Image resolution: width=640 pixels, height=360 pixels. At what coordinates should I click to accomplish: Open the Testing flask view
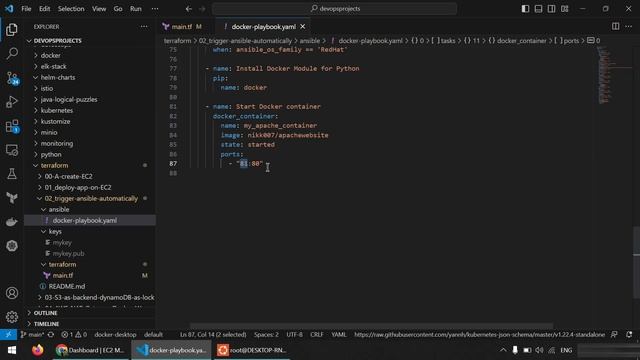[12, 174]
